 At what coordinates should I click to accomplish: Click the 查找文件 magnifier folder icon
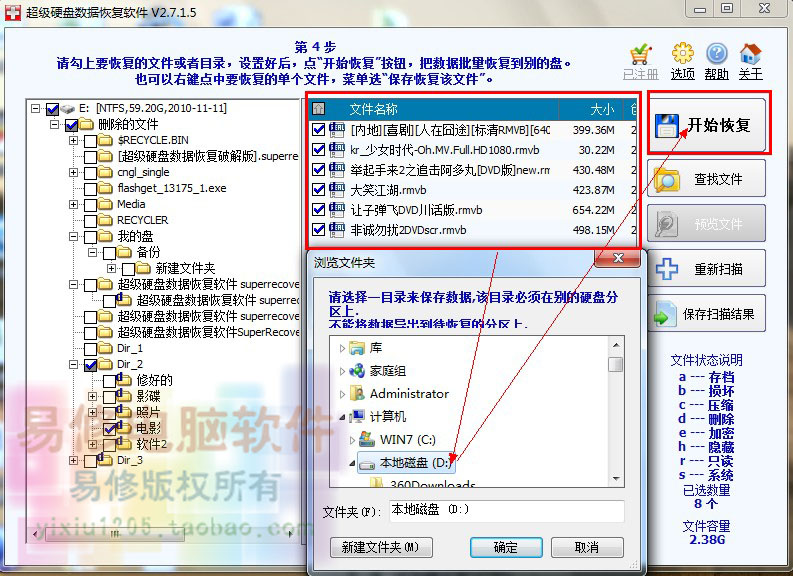pyautogui.click(x=667, y=180)
